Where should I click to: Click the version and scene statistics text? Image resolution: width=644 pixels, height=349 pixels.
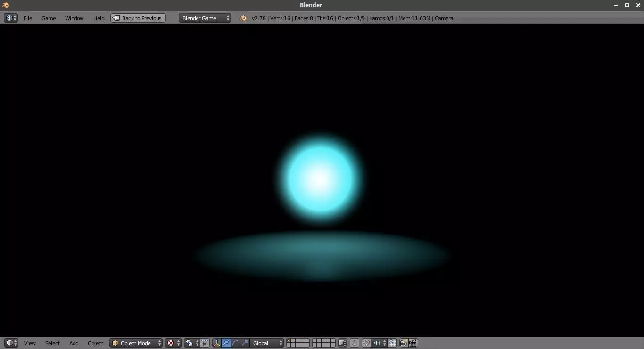[352, 18]
